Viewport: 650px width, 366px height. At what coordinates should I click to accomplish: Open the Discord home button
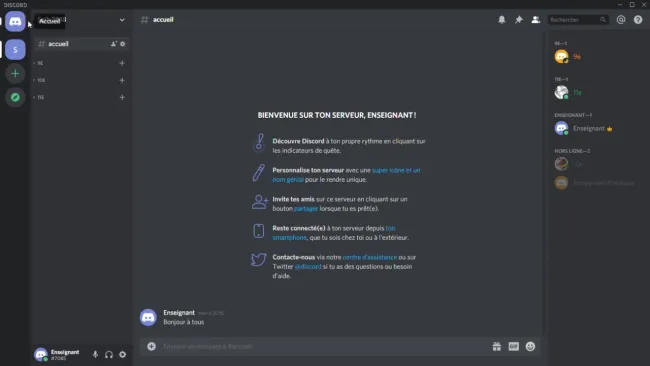coord(15,22)
